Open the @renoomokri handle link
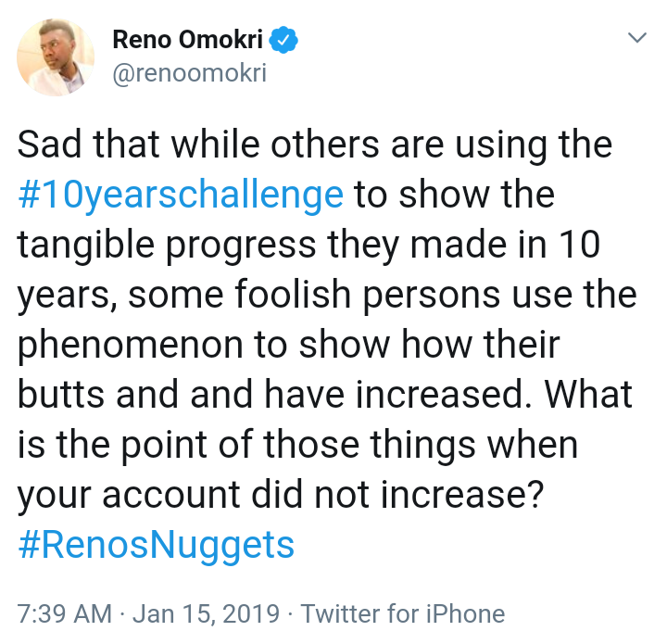The image size is (667, 644). click(x=188, y=74)
